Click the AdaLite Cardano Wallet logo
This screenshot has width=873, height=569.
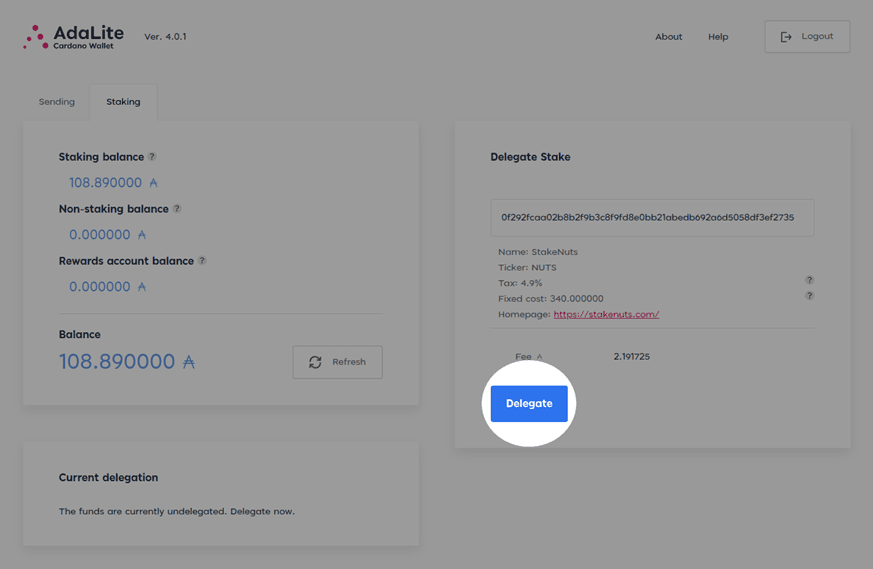73,37
